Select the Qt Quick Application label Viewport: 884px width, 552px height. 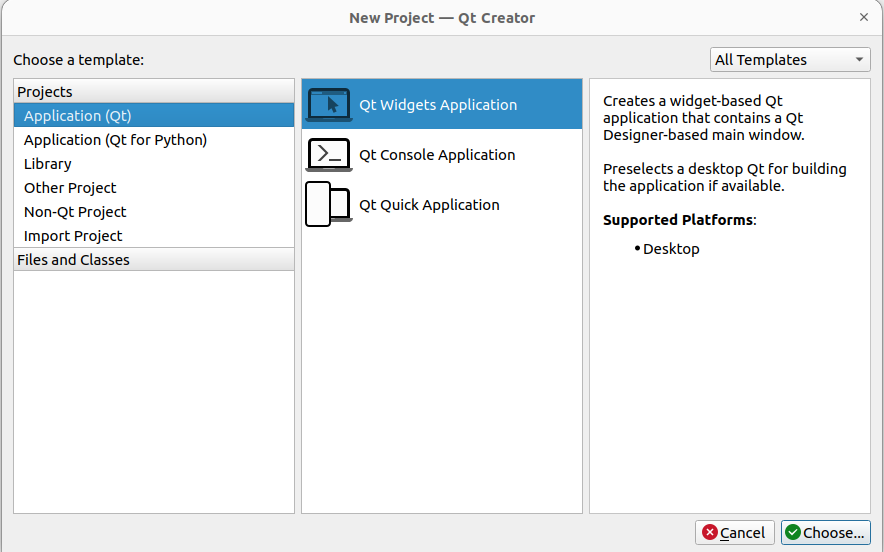point(429,205)
